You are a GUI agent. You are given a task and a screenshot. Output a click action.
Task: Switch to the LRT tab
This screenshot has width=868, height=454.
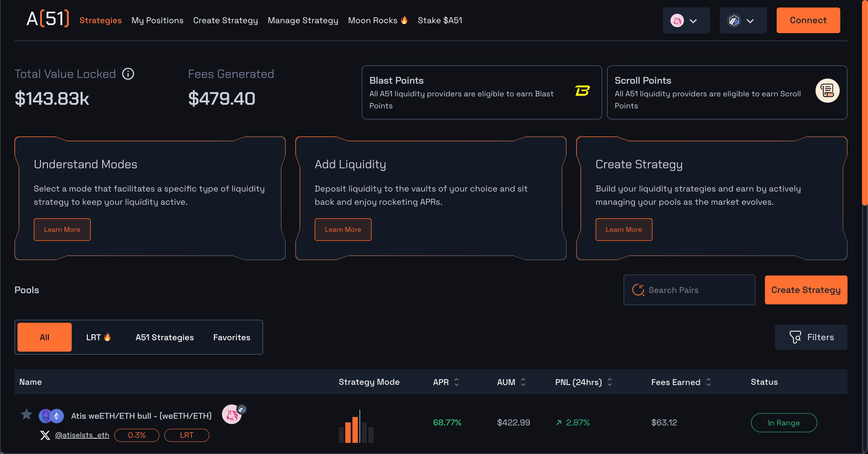98,337
